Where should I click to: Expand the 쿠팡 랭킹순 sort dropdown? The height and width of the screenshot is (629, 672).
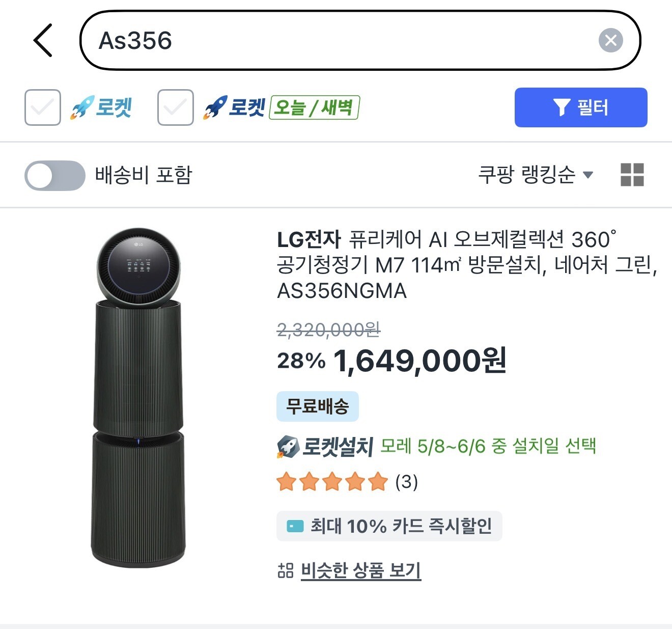click(x=536, y=175)
